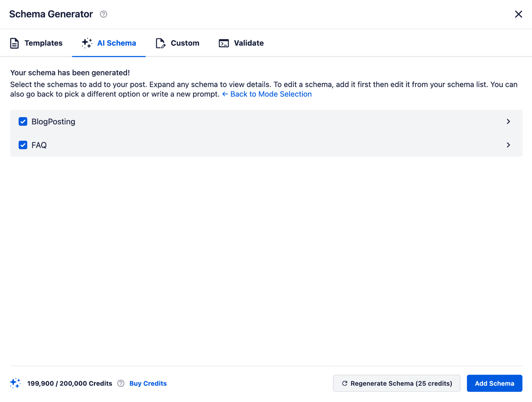Open the Validate tab
This screenshot has height=402, width=532.
[x=249, y=43]
